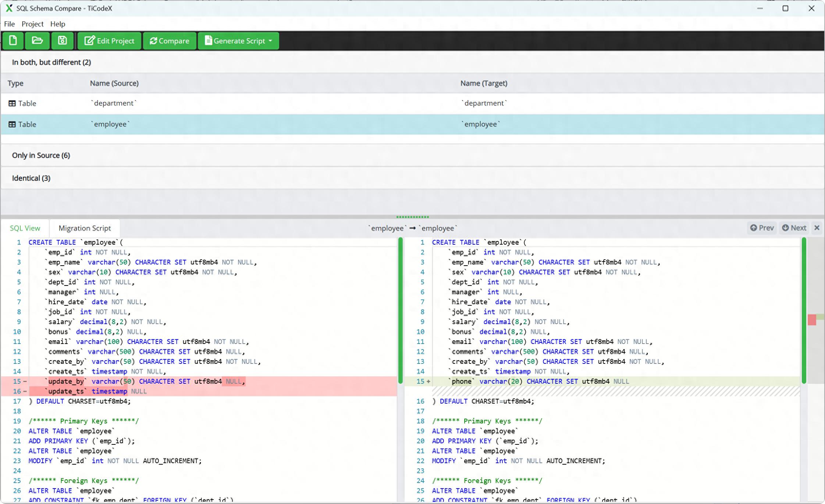Close the SQL diff panel

817,228
